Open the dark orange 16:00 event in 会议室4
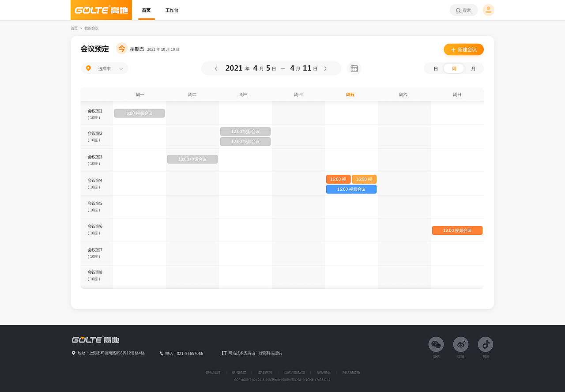The height and width of the screenshot is (392, 565). pyautogui.click(x=338, y=179)
